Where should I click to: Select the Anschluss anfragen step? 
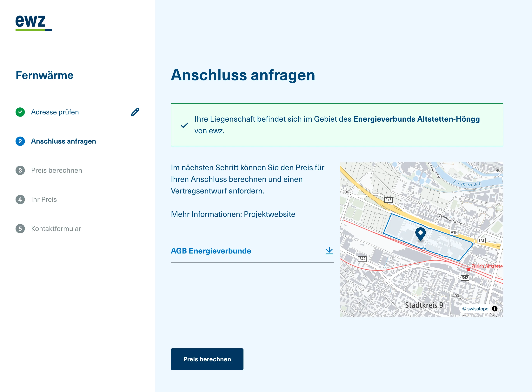click(x=63, y=141)
